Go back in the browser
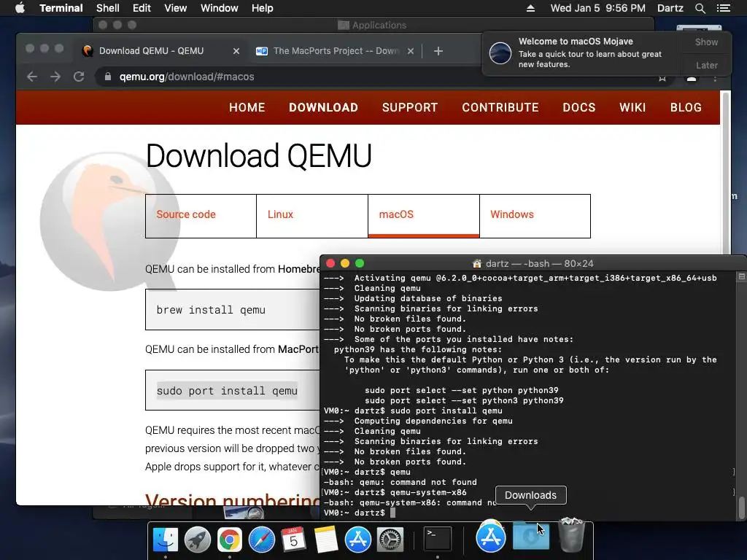 pos(32,77)
